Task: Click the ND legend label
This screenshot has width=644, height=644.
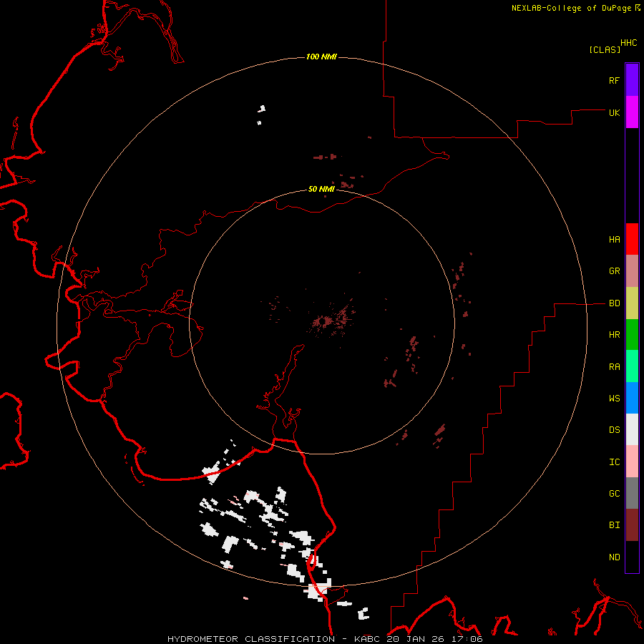Action: 614,557
